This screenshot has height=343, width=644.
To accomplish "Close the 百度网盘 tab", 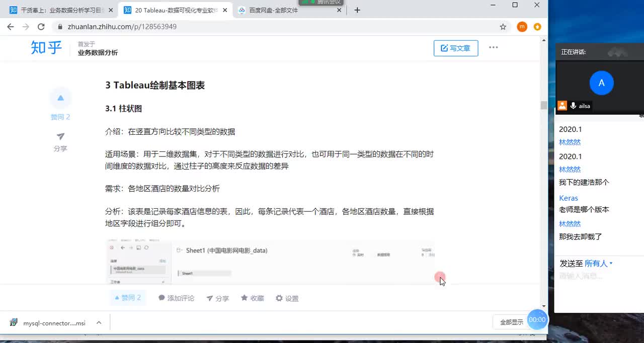I will [x=339, y=10].
